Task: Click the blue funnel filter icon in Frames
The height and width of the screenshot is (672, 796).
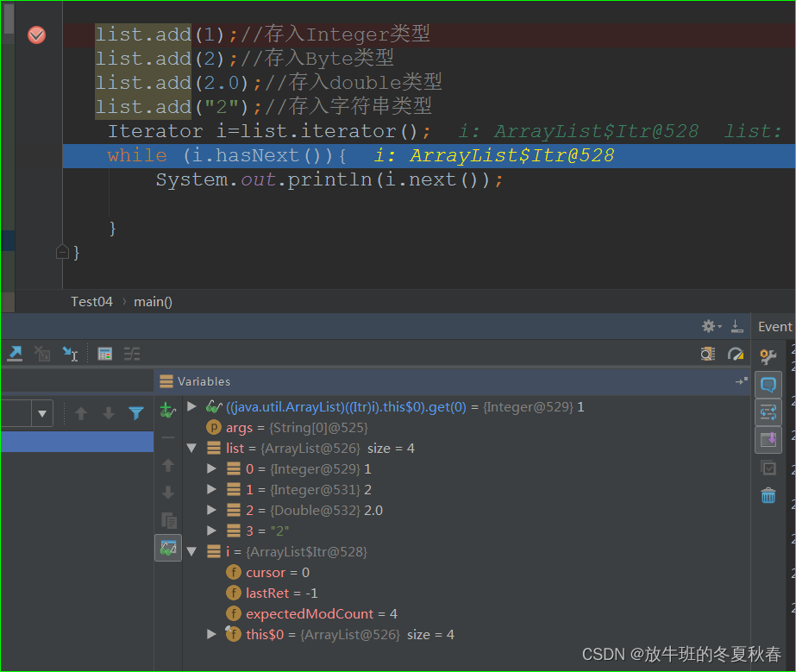Action: (x=136, y=413)
